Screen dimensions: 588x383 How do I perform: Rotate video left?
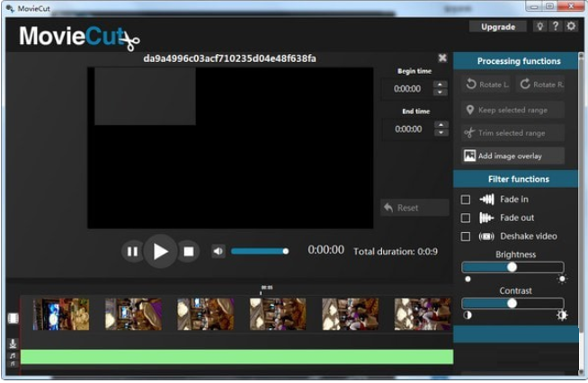tap(486, 85)
